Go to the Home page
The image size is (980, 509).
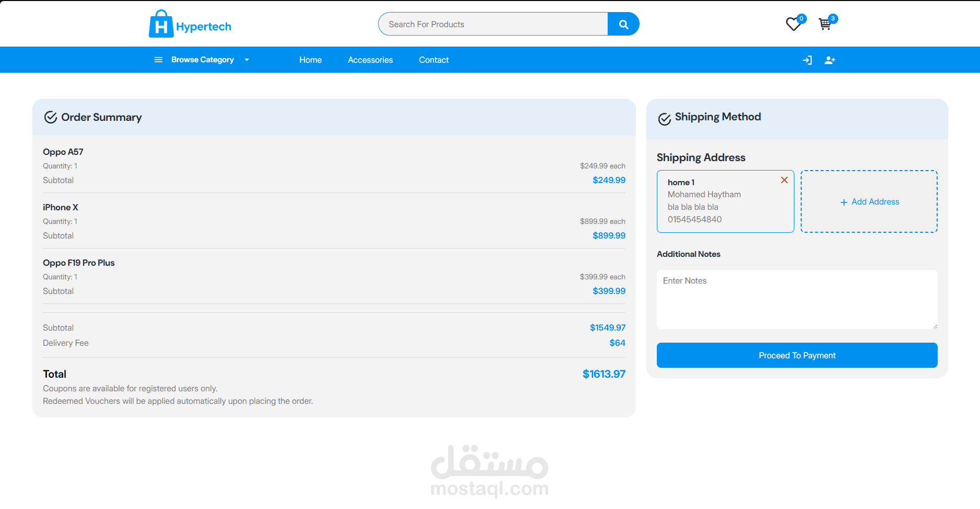click(x=311, y=60)
